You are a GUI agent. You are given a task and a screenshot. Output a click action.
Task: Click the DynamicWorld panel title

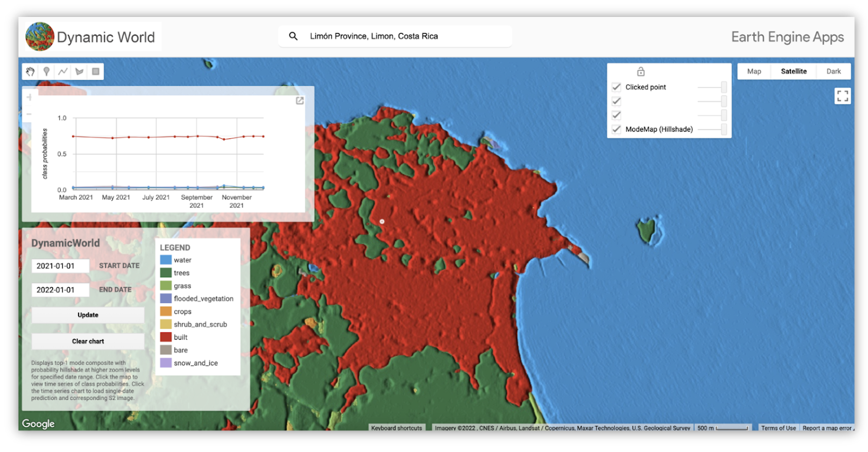(x=66, y=243)
